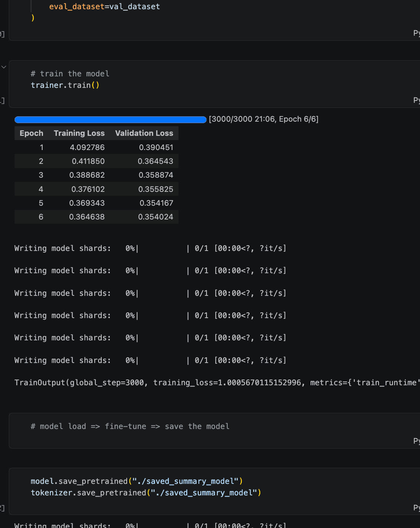Select training loss value 0.388682
Image resolution: width=420 pixels, height=528 pixels.
(87, 175)
